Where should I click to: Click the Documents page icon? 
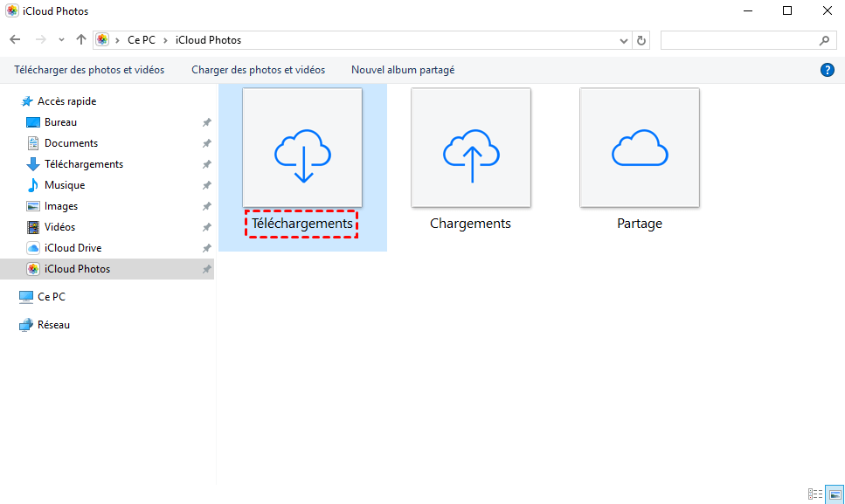coord(33,143)
